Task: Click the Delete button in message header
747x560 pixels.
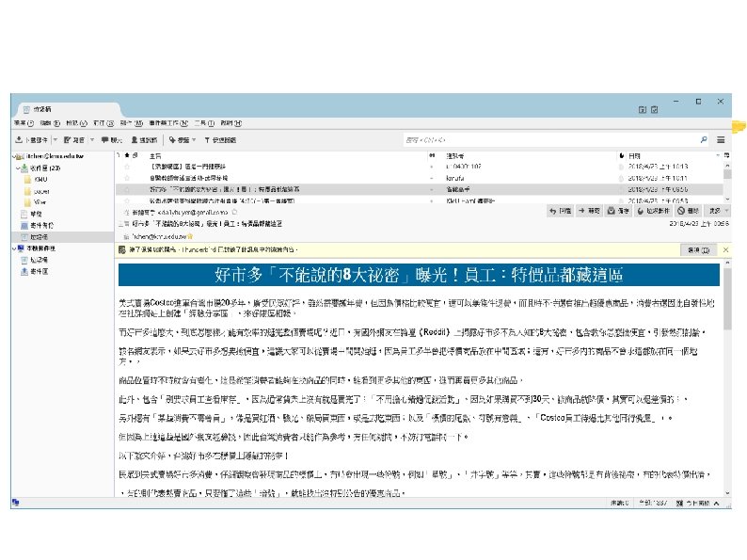Action: (689, 211)
